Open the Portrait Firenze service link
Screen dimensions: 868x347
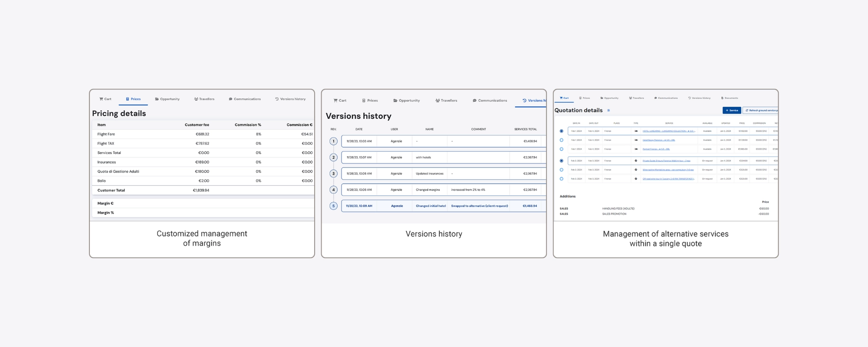tap(656, 149)
